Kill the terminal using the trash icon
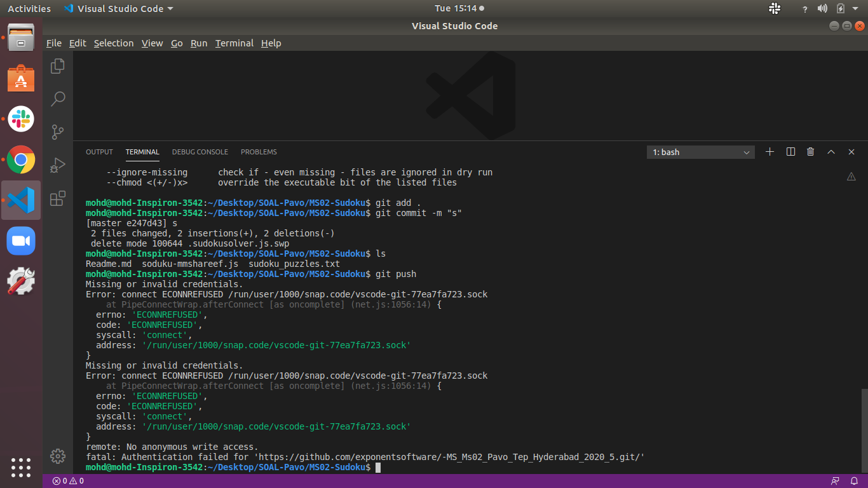Image resolution: width=868 pixels, height=488 pixels. pyautogui.click(x=810, y=152)
